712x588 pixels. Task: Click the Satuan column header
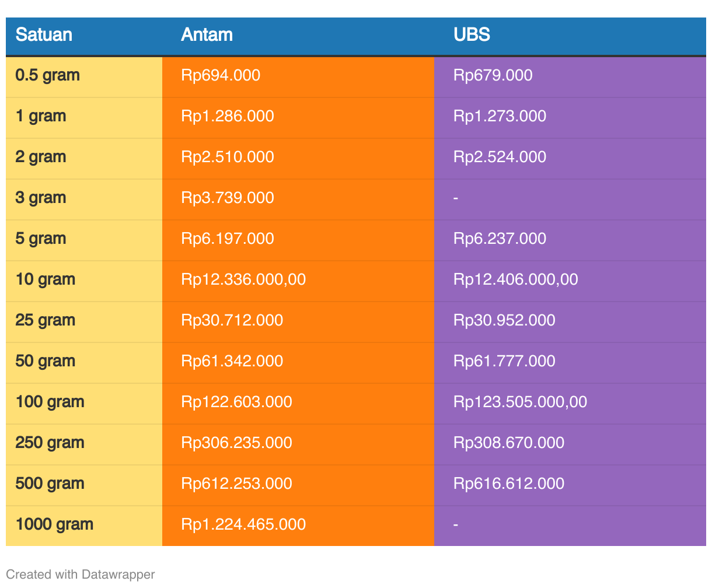tap(44, 35)
